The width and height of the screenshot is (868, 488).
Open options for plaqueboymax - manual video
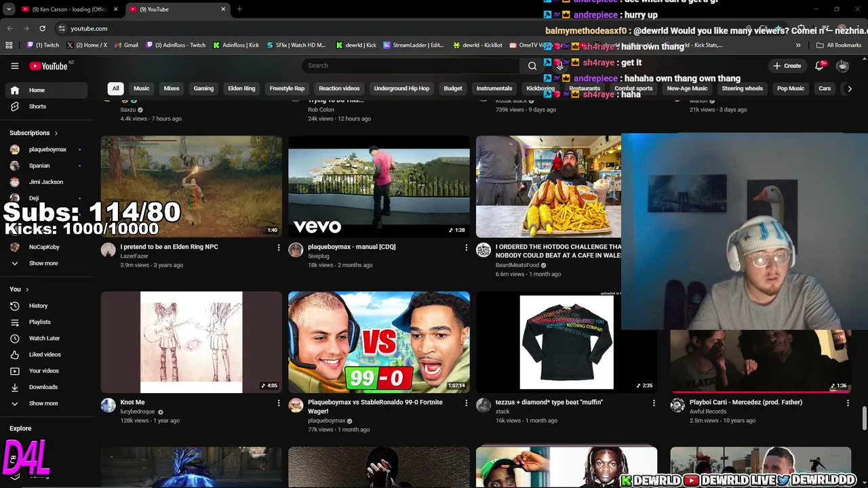[x=466, y=247]
